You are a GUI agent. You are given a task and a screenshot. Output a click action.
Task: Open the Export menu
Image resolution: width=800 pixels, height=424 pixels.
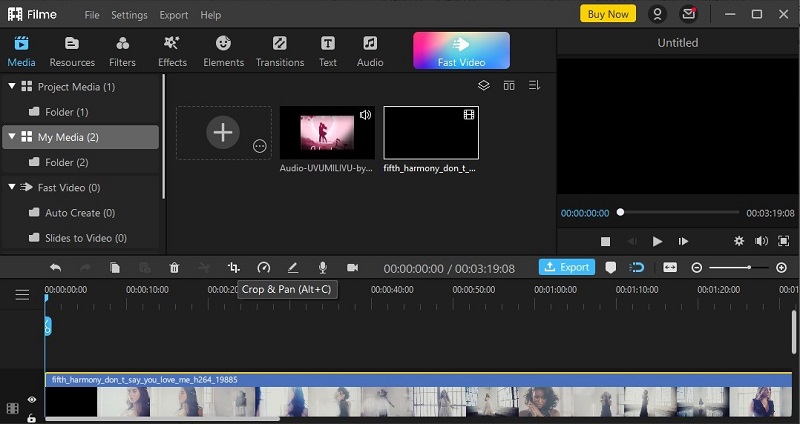[173, 15]
